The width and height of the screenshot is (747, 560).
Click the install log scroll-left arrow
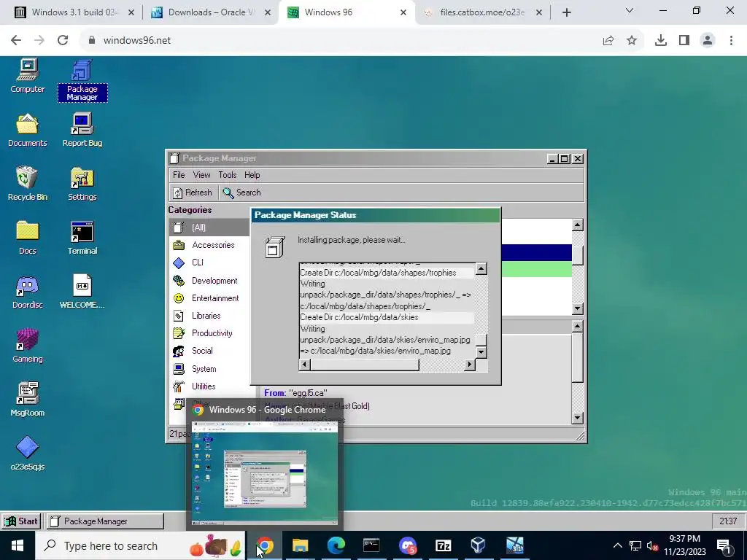click(x=304, y=365)
